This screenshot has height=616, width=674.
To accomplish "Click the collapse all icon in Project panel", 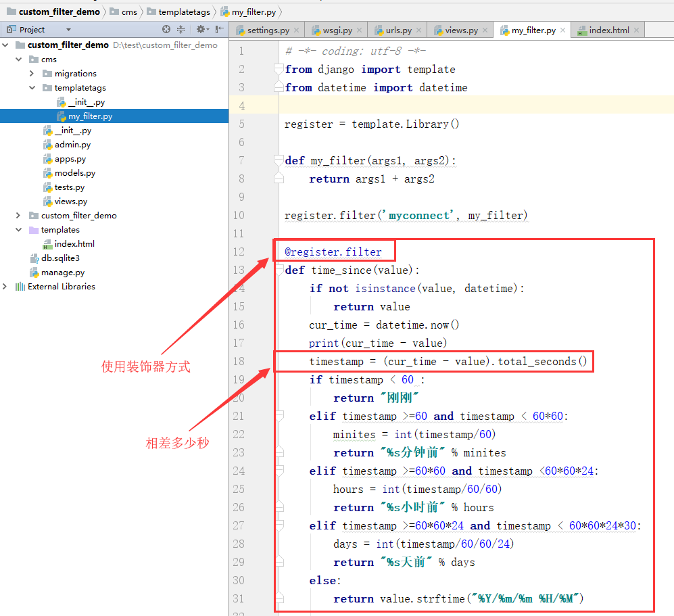I will [181, 29].
